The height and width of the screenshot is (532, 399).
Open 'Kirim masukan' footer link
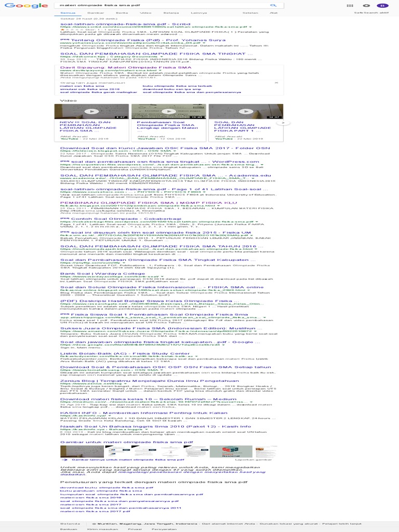tap(102, 529)
